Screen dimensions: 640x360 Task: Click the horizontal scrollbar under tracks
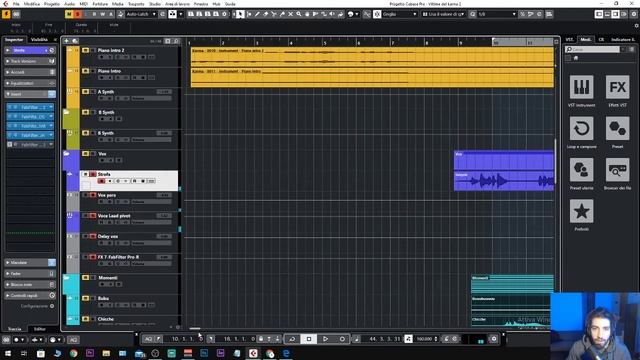(x=195, y=328)
